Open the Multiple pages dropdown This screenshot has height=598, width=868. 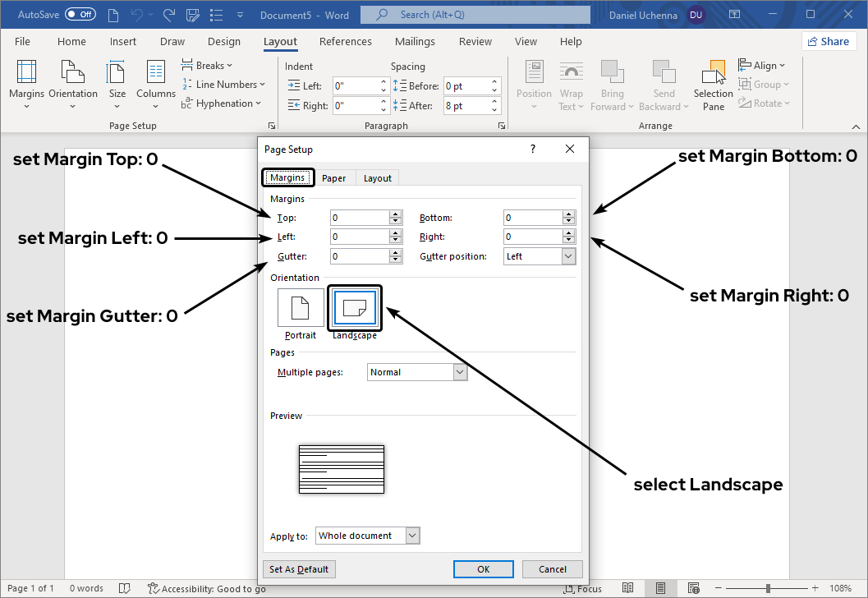459,372
